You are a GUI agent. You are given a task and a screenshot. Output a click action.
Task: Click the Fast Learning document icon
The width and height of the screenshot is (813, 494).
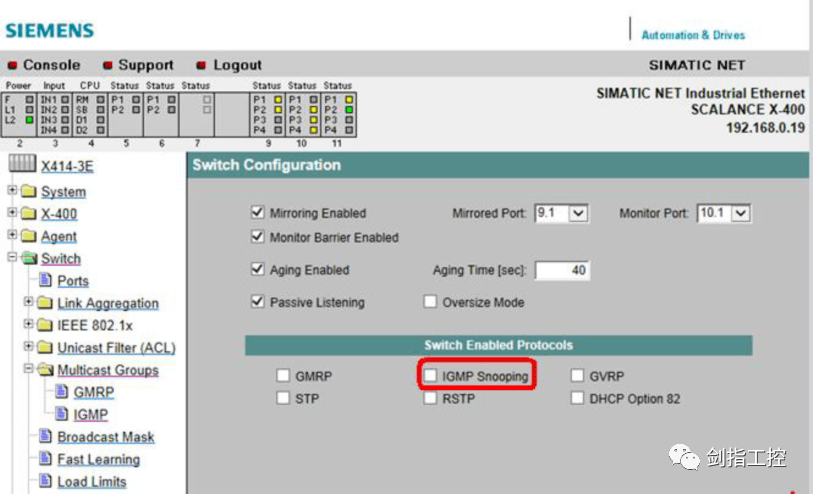46,458
